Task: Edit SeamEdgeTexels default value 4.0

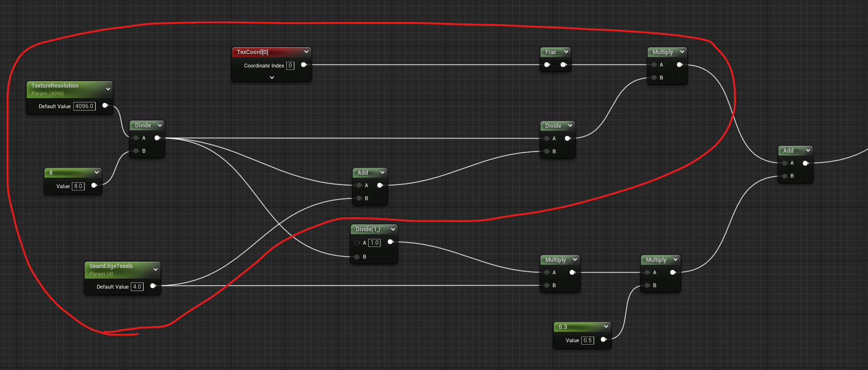Action: tap(137, 287)
